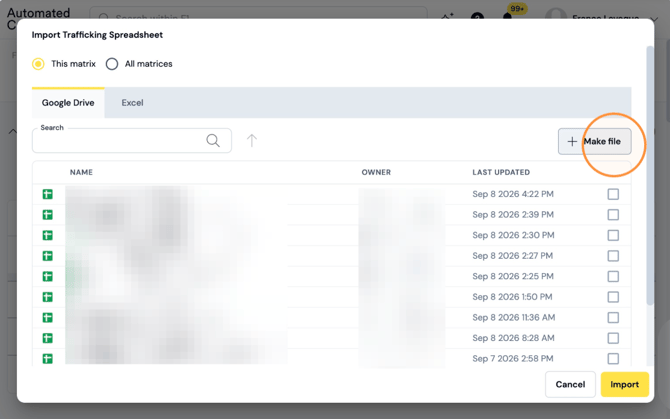The image size is (670, 419).
Task: Collapse the section chevron behind the dialog
Action: point(13,131)
